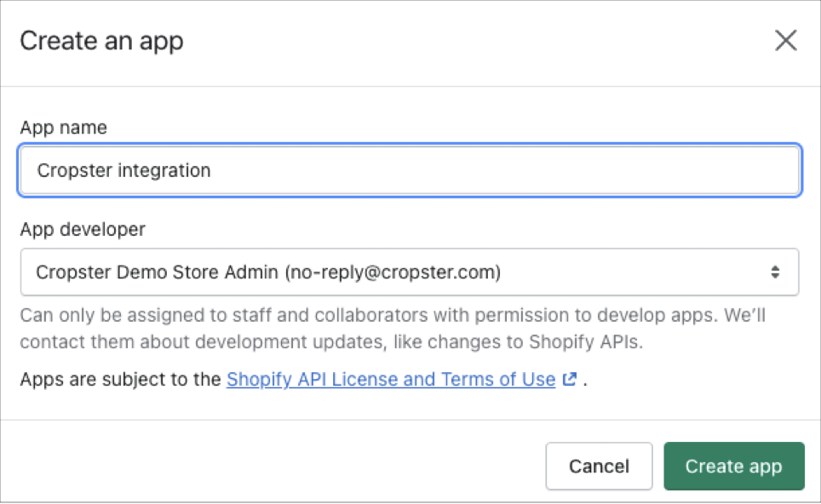Click the Shopify APIs help text line
This screenshot has height=504, width=821.
(331, 341)
